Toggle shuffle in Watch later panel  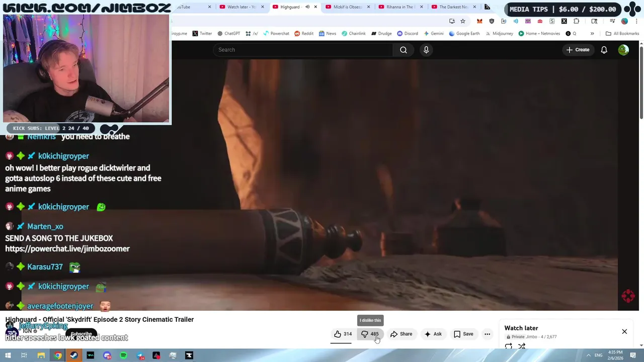pyautogui.click(x=522, y=346)
